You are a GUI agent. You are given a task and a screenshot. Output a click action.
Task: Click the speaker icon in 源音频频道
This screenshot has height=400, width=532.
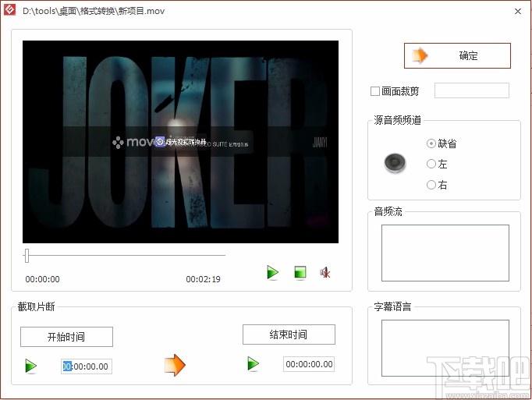click(395, 163)
